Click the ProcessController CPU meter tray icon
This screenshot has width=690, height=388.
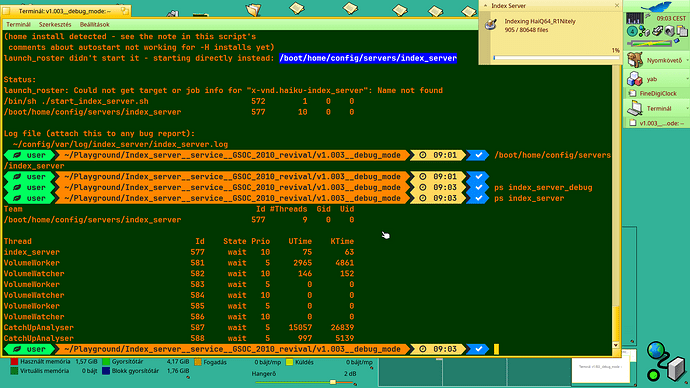pos(634,18)
